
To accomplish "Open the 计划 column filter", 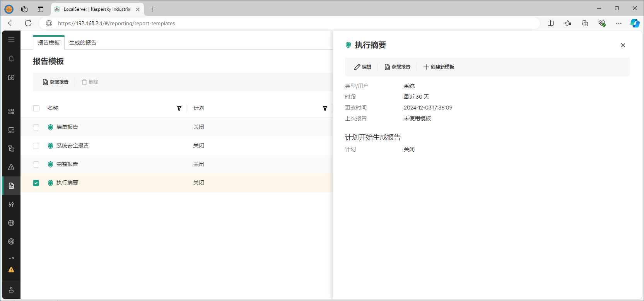I will click(x=325, y=108).
